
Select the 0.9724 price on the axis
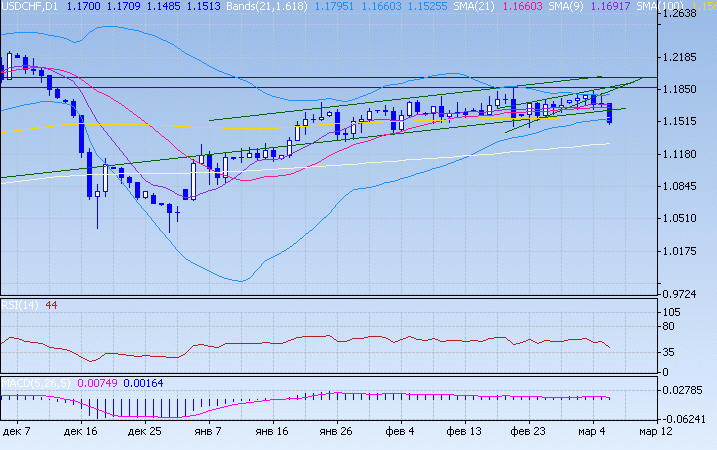point(679,294)
